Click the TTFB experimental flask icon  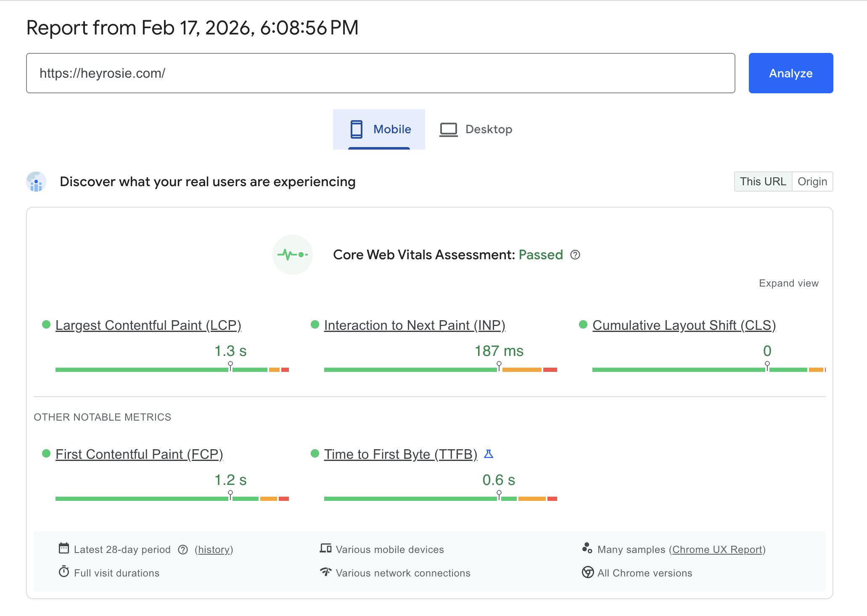click(x=489, y=454)
